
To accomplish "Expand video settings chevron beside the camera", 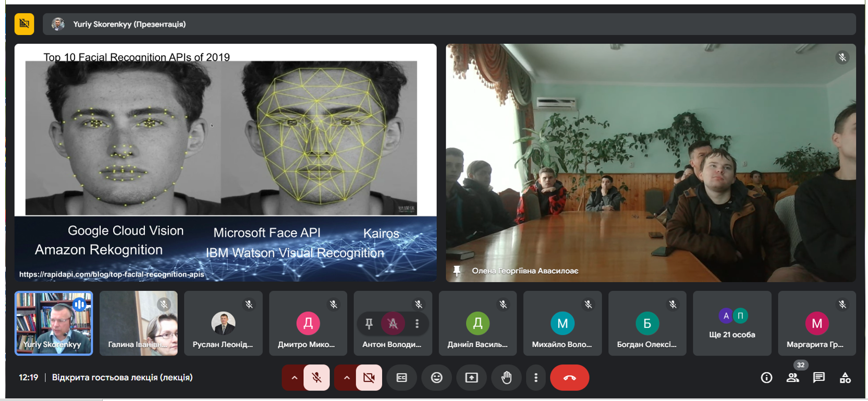I will pyautogui.click(x=346, y=378).
